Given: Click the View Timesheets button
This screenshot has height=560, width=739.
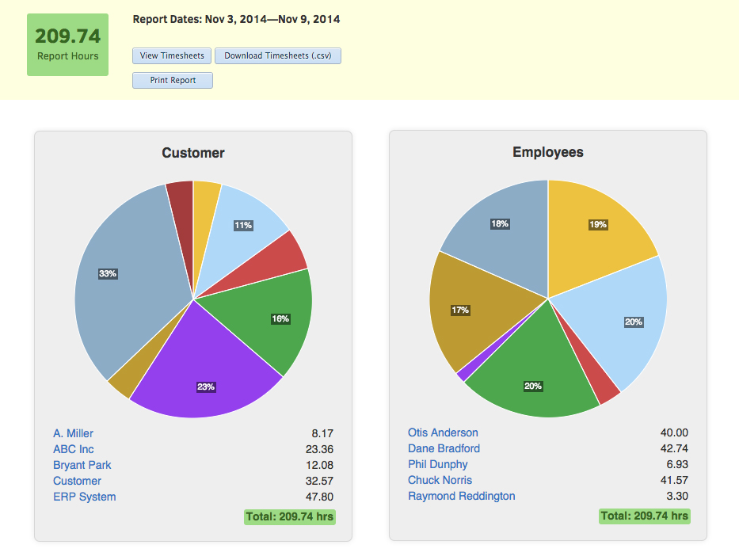Looking at the screenshot, I should point(172,56).
